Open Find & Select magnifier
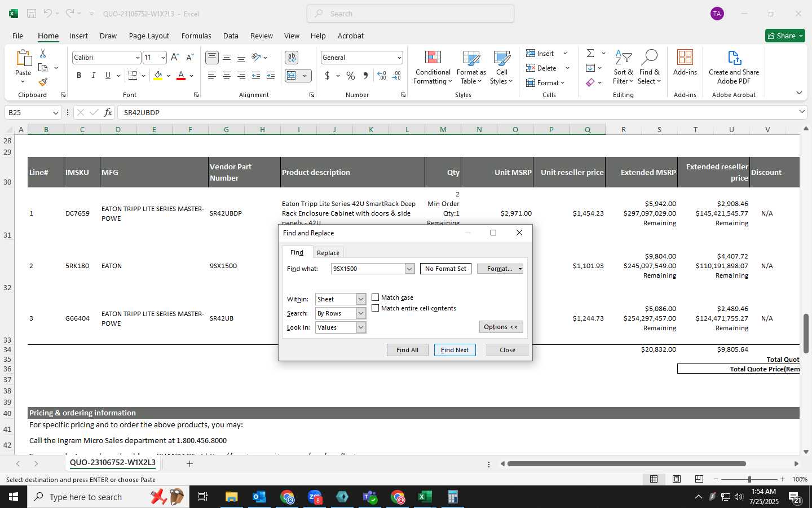 pyautogui.click(x=649, y=68)
